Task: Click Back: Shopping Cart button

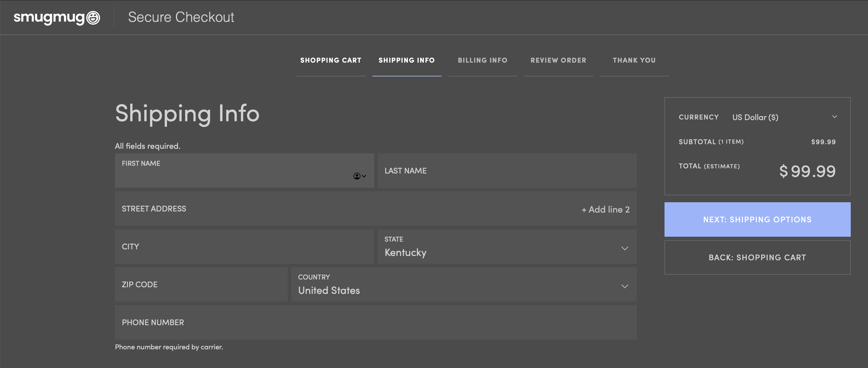Action: pyautogui.click(x=757, y=258)
